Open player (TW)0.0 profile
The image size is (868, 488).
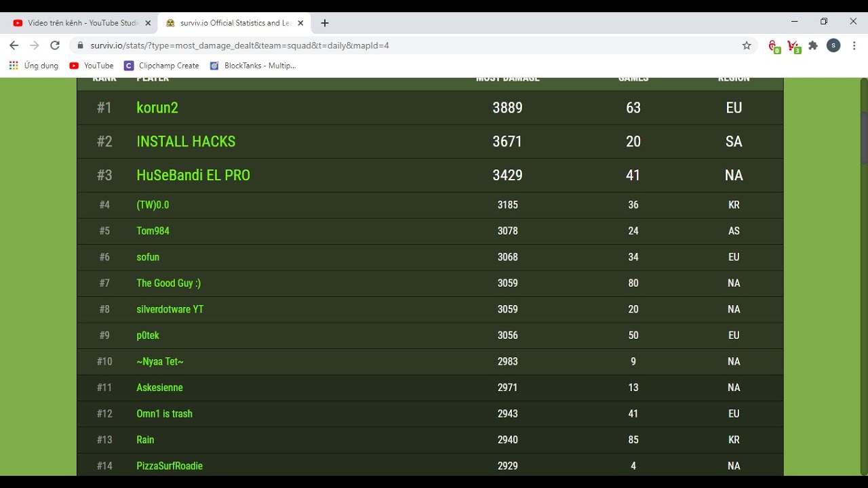pyautogui.click(x=153, y=205)
